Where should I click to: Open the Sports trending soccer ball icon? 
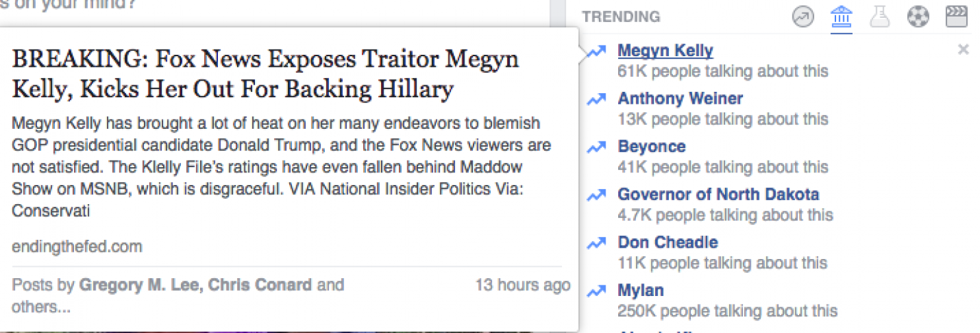[918, 18]
